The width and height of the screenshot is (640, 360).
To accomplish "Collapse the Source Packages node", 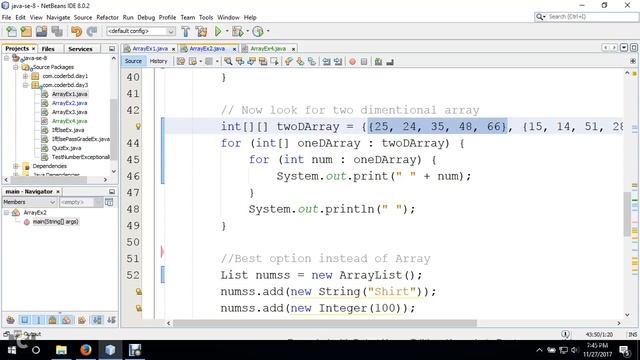I will 16,67.
